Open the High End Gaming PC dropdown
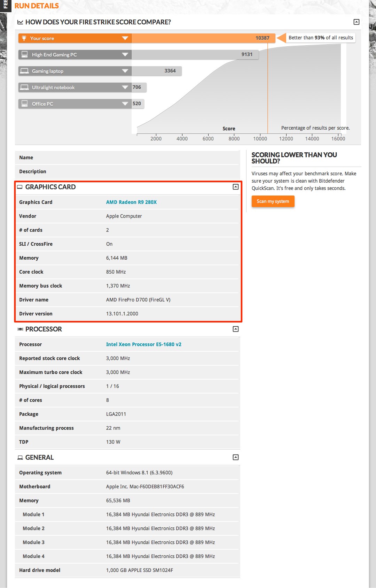The image size is (376, 588). tap(125, 54)
